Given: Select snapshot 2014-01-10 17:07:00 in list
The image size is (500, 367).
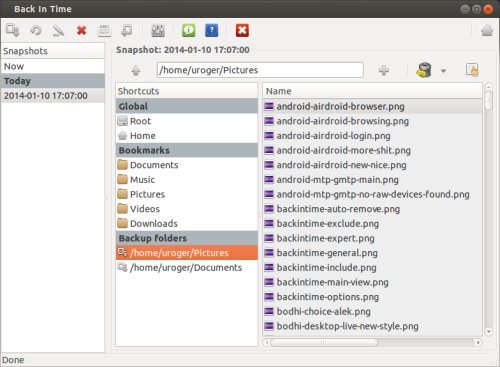Looking at the screenshot, I should click(53, 96).
